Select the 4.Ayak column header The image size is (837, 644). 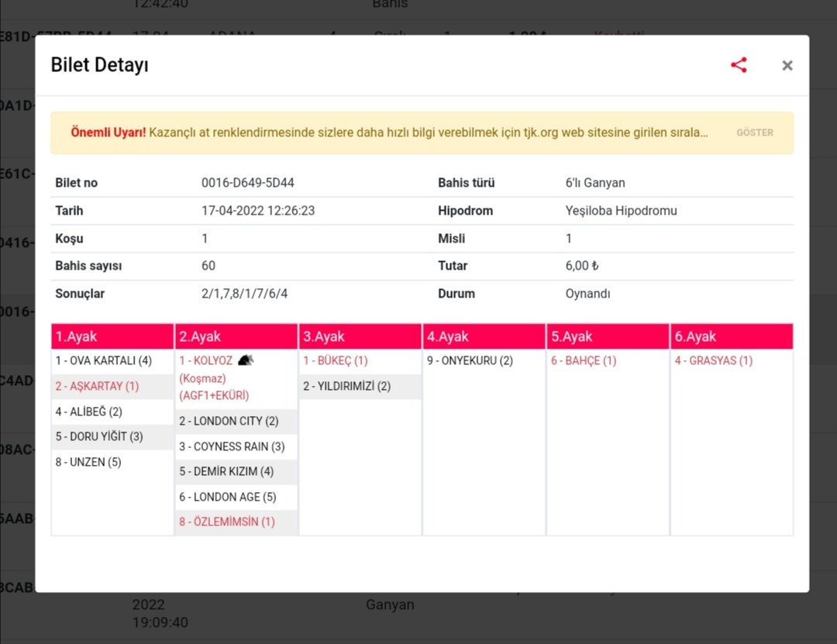(x=484, y=336)
